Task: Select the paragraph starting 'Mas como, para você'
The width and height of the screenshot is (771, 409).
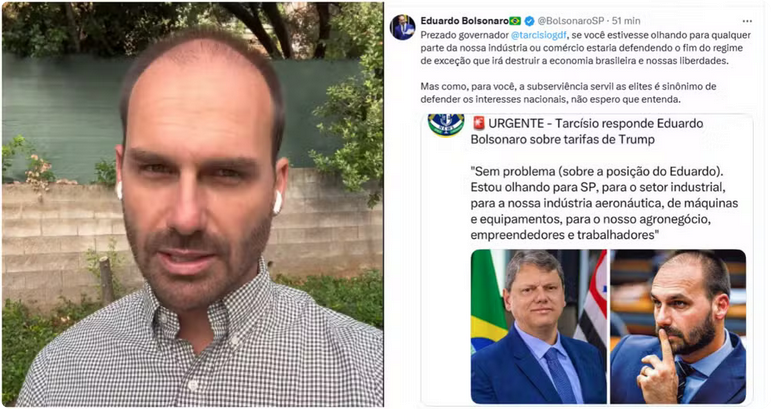Action: point(568,92)
